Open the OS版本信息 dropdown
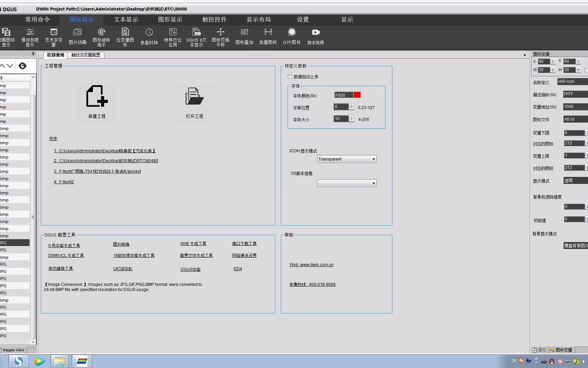Viewport: 588px width, 368px height. tap(347, 183)
